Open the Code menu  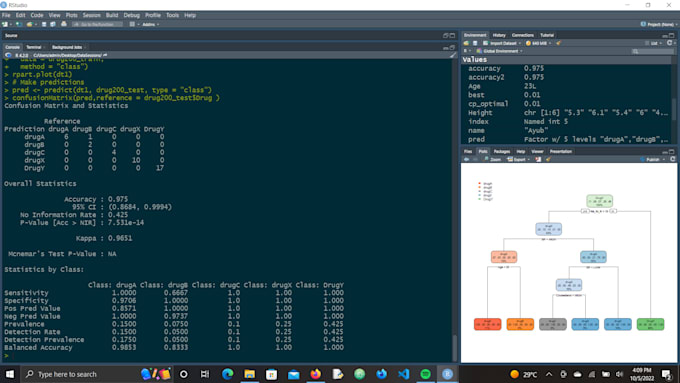click(x=37, y=15)
